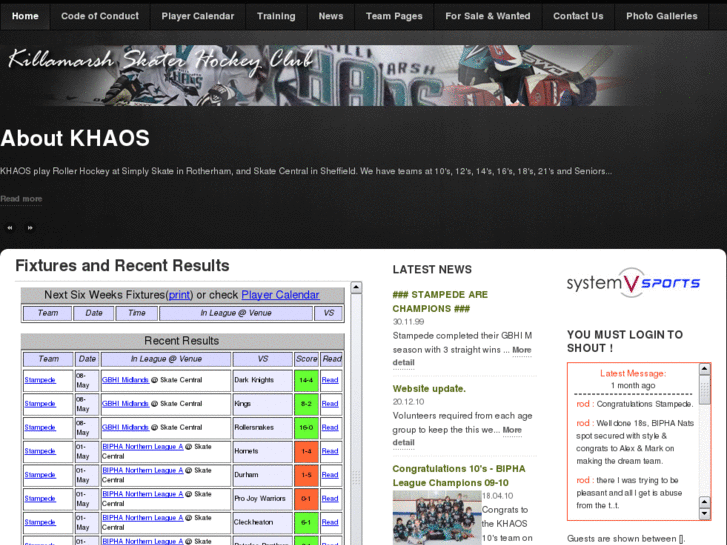Click Read link for Pro Joy Warriors
This screenshot has width=727, height=545.
pyautogui.click(x=330, y=498)
